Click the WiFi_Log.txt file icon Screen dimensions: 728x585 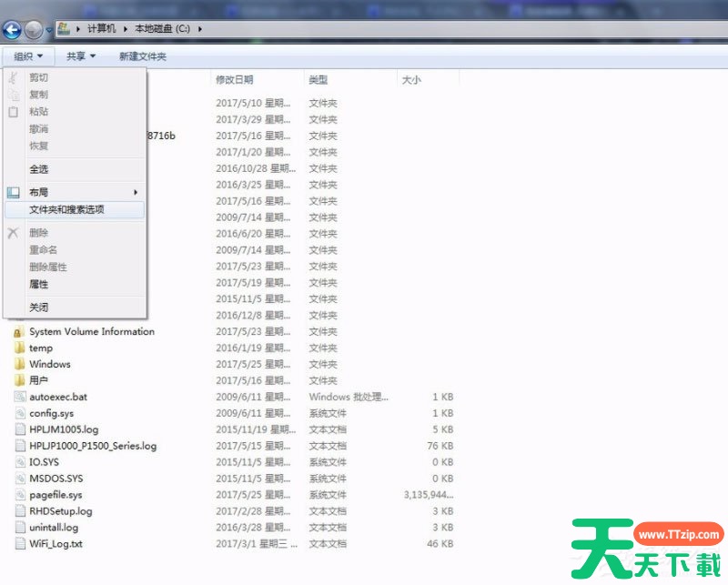click(20, 543)
